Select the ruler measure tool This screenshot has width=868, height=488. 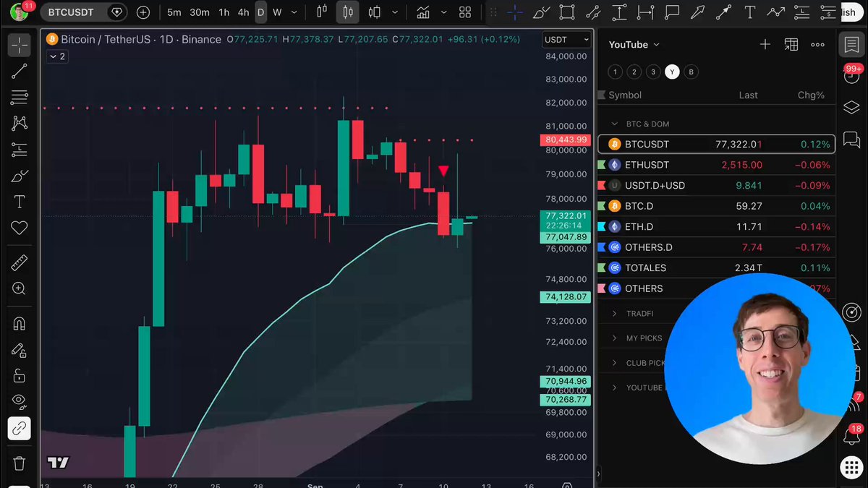pyautogui.click(x=20, y=262)
